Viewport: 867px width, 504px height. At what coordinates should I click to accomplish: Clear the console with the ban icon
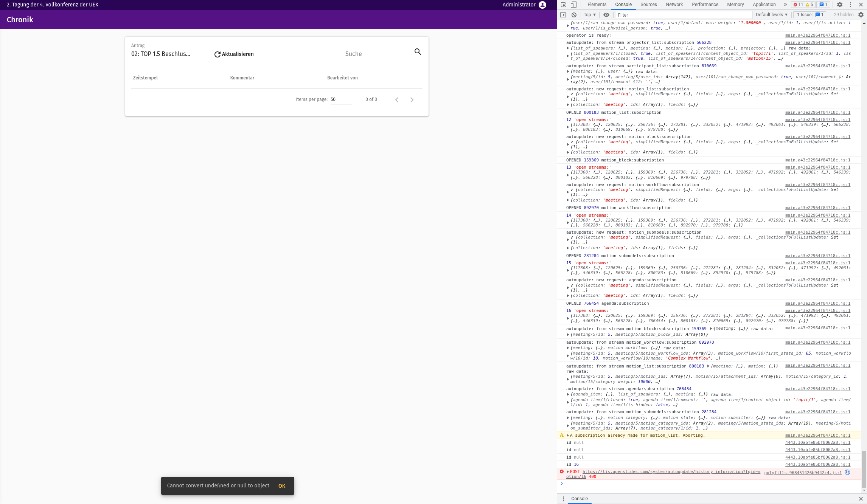574,15
